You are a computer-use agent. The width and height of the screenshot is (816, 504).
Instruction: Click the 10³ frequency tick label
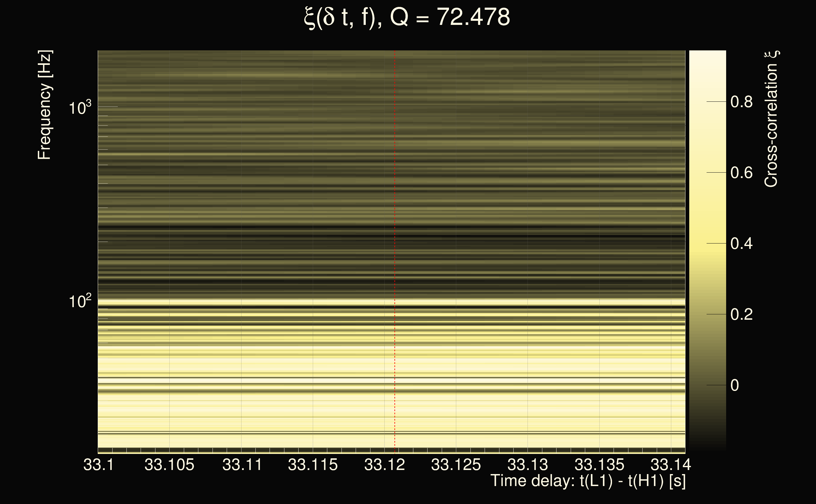(x=80, y=108)
